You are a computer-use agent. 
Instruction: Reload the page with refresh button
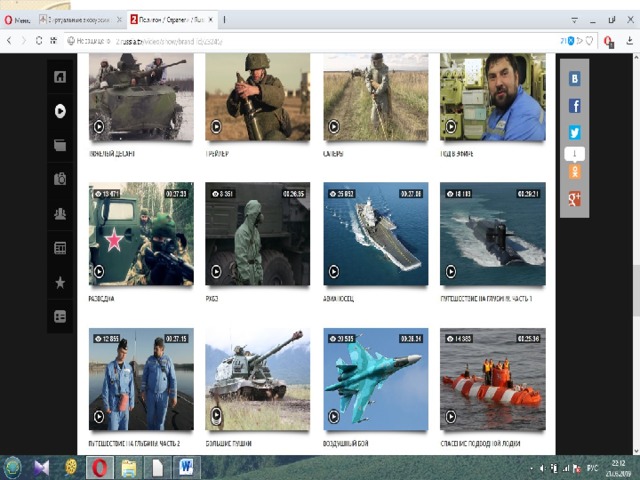tap(39, 41)
